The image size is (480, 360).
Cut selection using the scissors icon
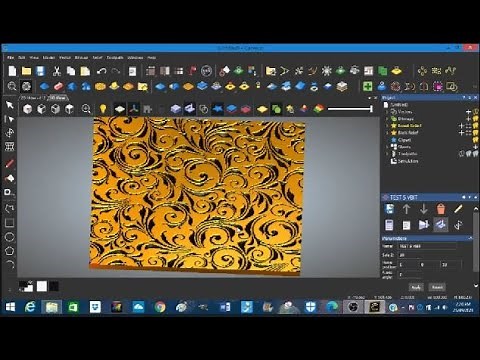tap(57, 71)
